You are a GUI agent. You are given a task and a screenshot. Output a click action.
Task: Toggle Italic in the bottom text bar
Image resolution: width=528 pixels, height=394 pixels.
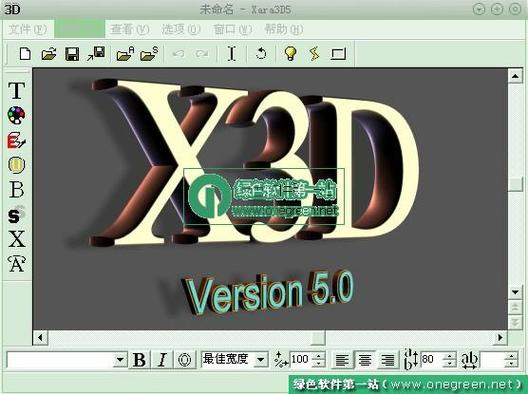(x=162, y=359)
